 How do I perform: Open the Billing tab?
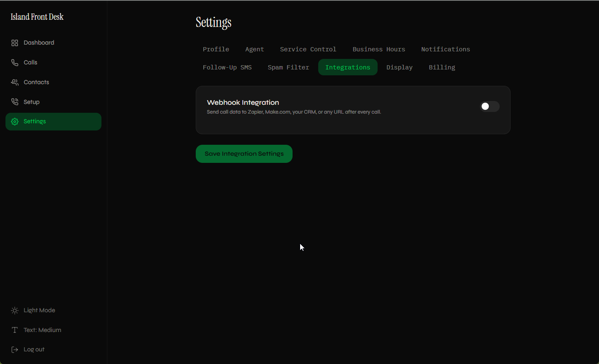click(x=442, y=67)
